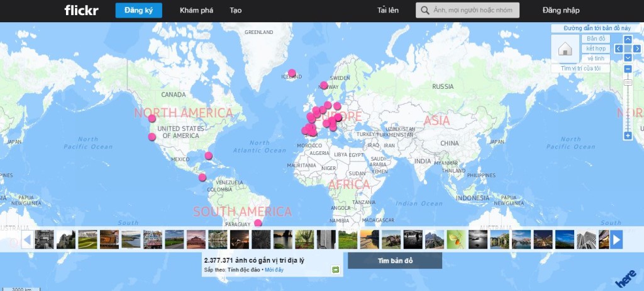
Task: Pan the map up with arrow
Action: coord(628,39)
